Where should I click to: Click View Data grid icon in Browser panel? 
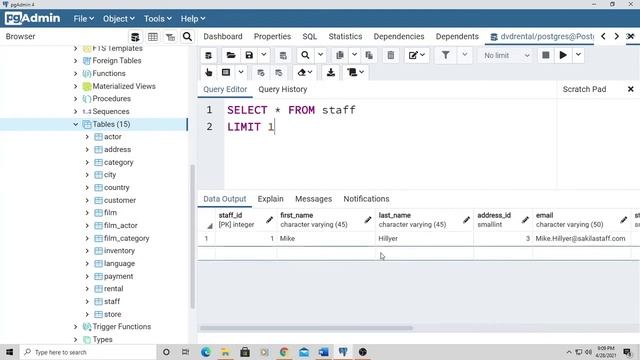pyautogui.click(x=153, y=37)
